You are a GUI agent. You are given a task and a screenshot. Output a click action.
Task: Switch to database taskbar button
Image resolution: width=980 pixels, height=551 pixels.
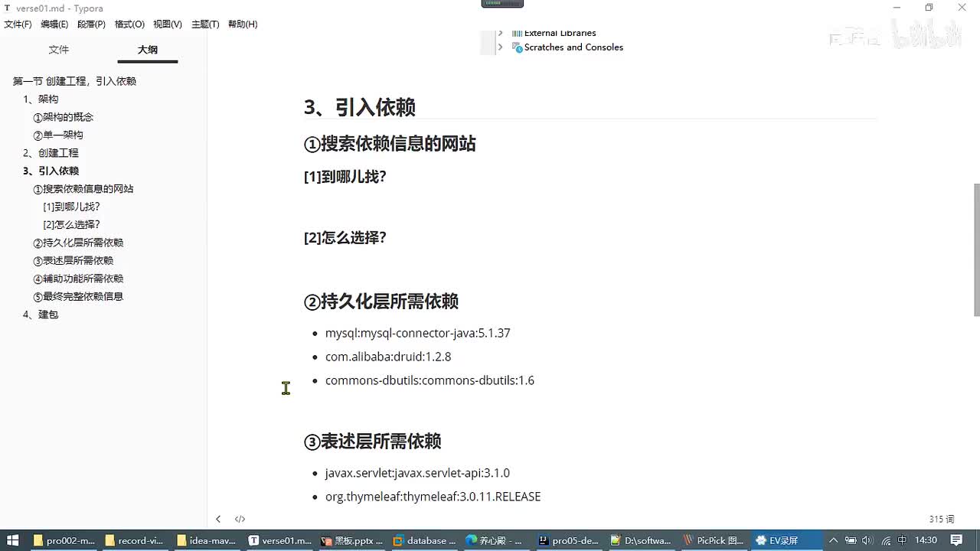coord(423,540)
